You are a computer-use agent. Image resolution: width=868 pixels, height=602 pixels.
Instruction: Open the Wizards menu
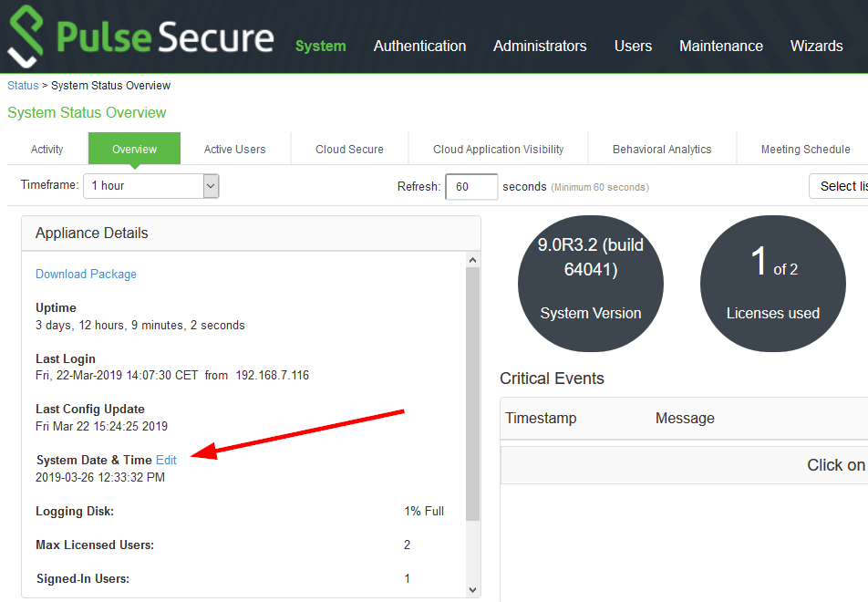[817, 46]
